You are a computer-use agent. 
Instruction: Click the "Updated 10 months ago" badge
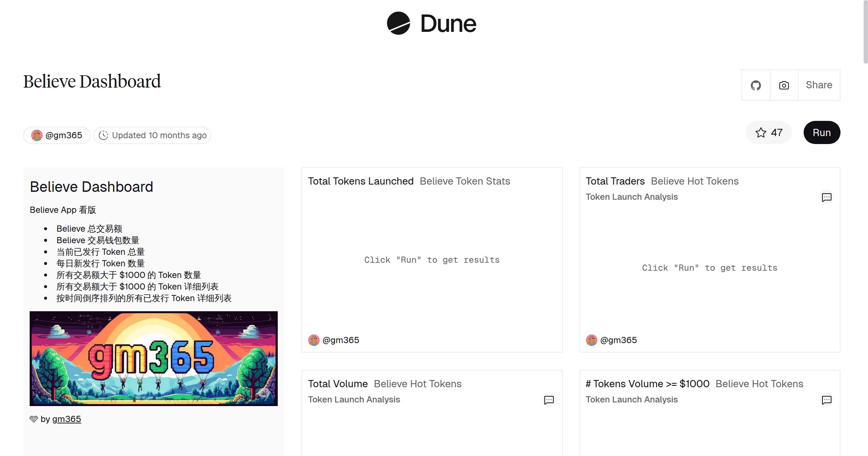click(152, 135)
